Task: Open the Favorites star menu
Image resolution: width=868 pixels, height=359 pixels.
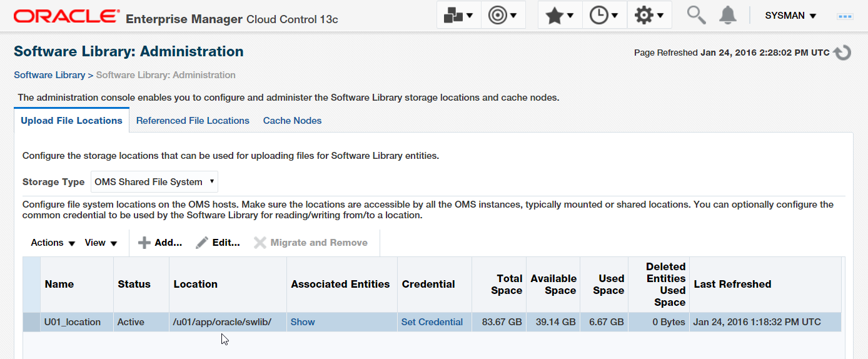Action: click(x=560, y=15)
